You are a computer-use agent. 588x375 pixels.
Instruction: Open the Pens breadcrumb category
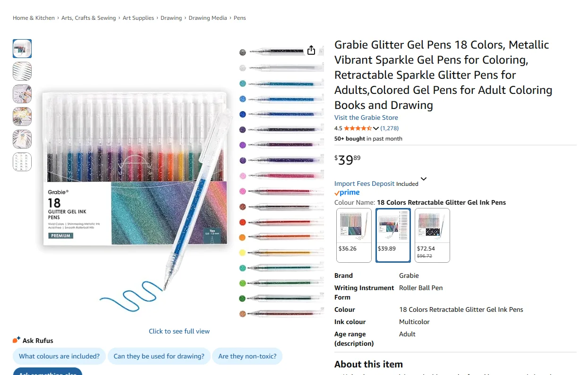click(x=239, y=17)
